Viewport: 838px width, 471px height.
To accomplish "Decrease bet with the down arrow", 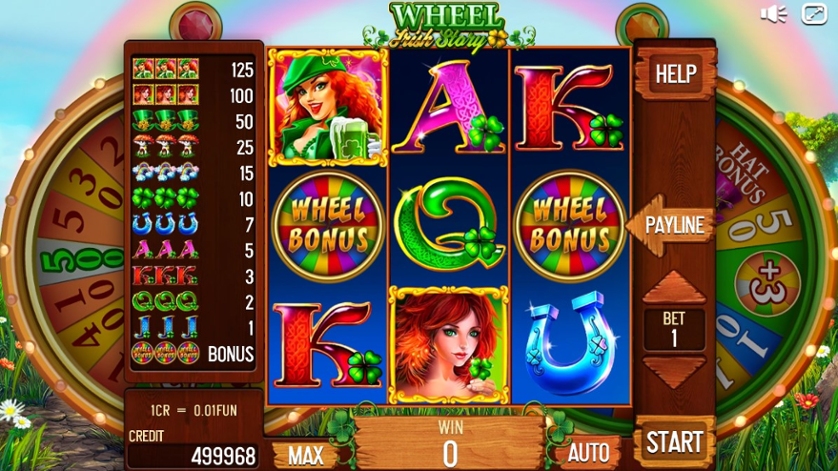I will pyautogui.click(x=674, y=370).
